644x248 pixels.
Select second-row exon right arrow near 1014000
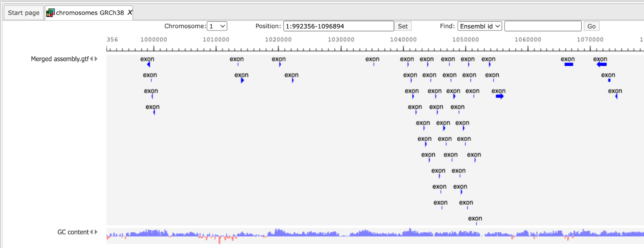(x=242, y=80)
